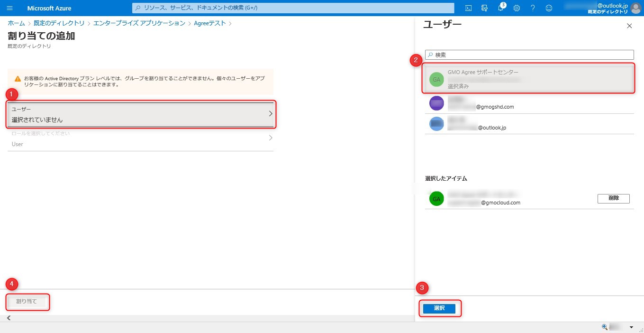
Task: Click the GA avatar of GMO Agree サポートセンター
Action: [x=436, y=79]
